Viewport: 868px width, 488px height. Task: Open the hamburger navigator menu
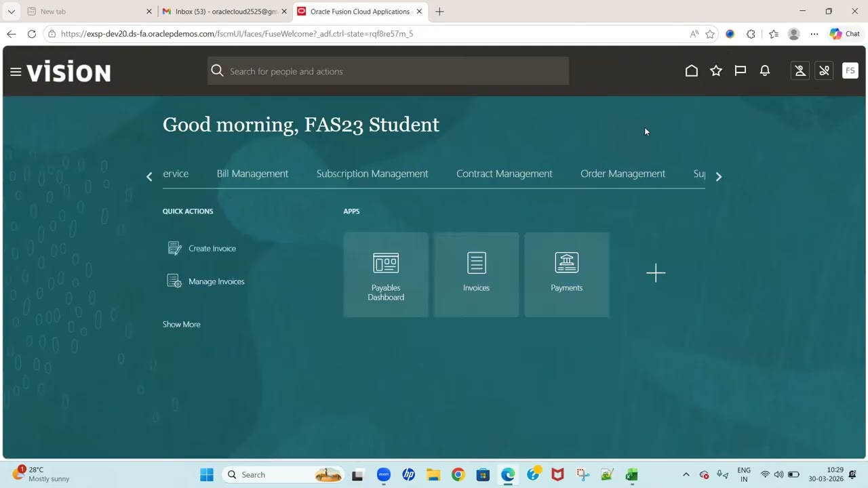(x=16, y=71)
